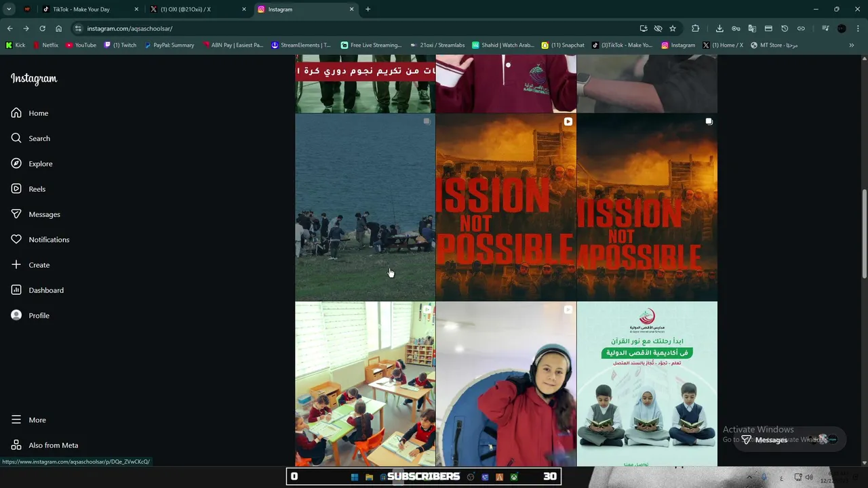Open the Dashboard in the sidebar

tap(37, 290)
